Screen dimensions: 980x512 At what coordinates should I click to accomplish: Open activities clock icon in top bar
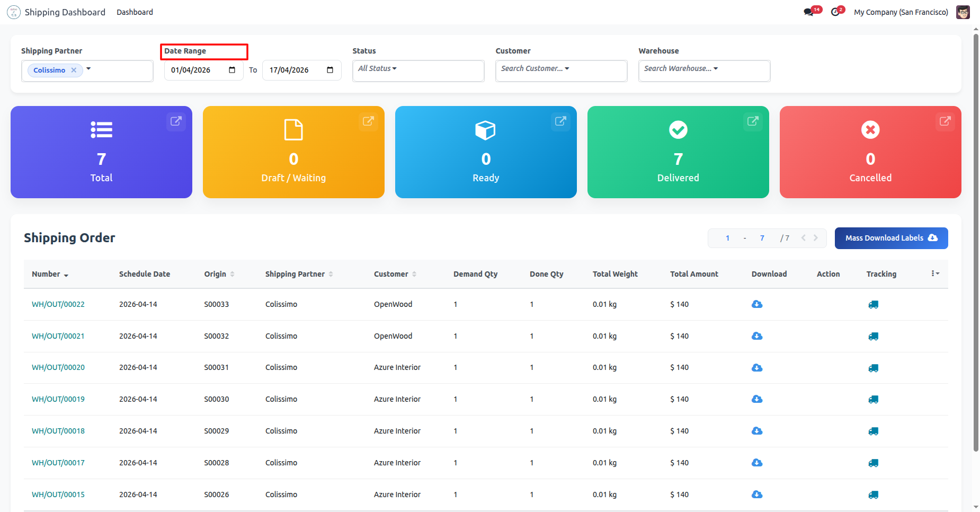click(835, 12)
